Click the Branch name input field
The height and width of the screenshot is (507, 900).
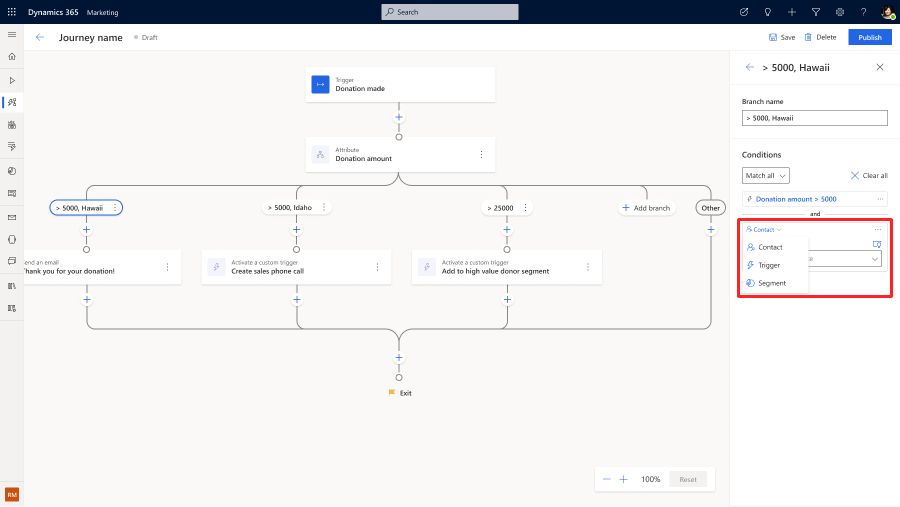(x=814, y=118)
